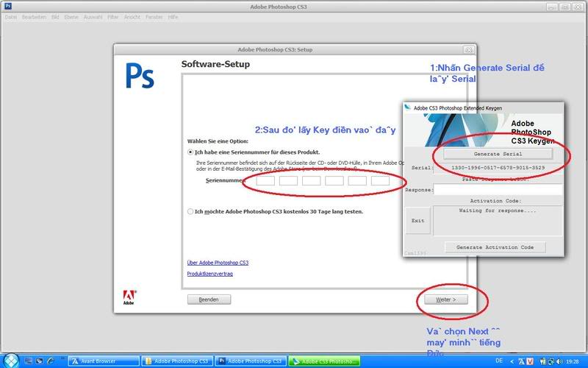Open the 'Über Adobe Photoshop CS3' link
Screen dimensions: 588x368
218,263
